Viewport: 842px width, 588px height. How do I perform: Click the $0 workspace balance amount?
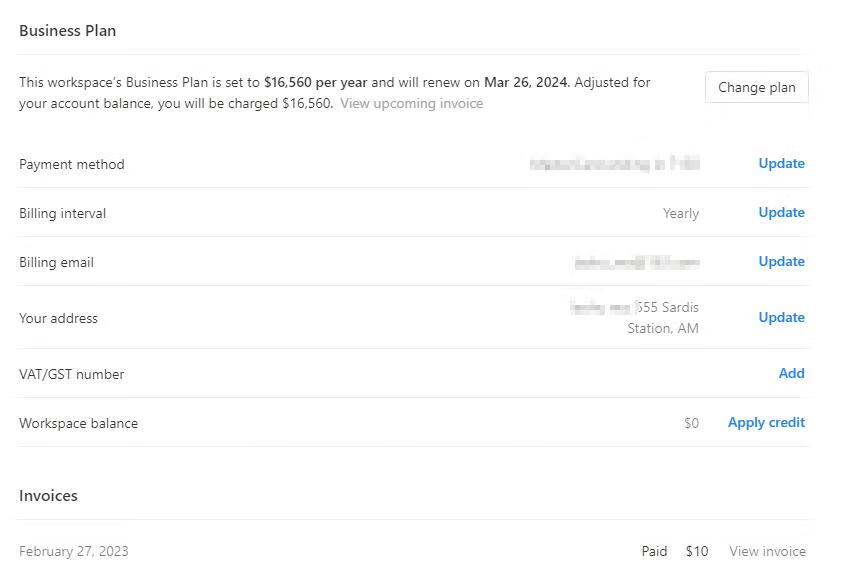pyautogui.click(x=691, y=423)
